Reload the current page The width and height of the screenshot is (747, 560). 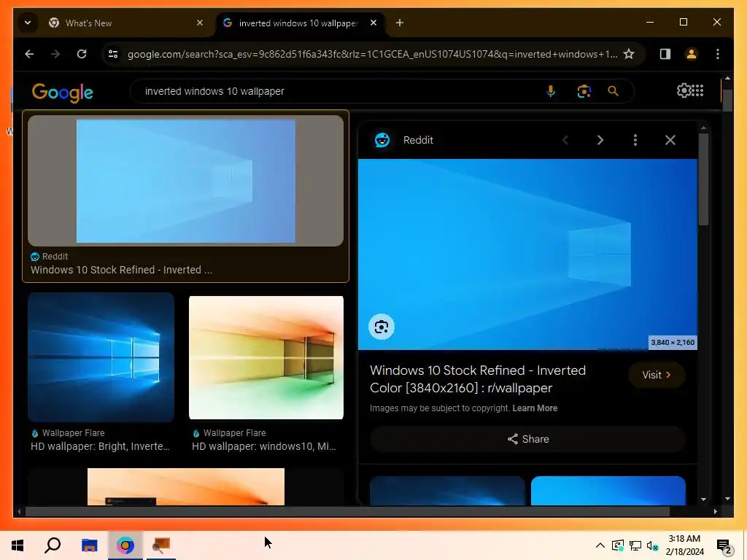(x=82, y=54)
